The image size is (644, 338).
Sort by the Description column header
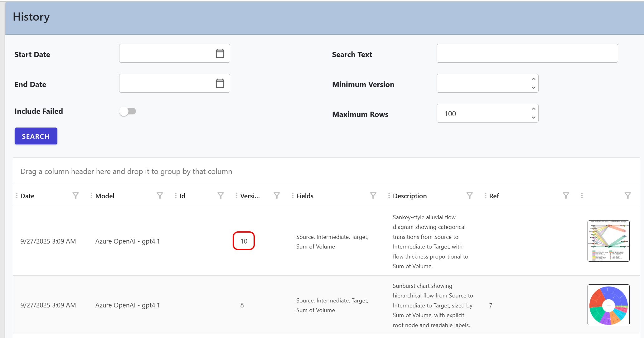[x=410, y=196]
